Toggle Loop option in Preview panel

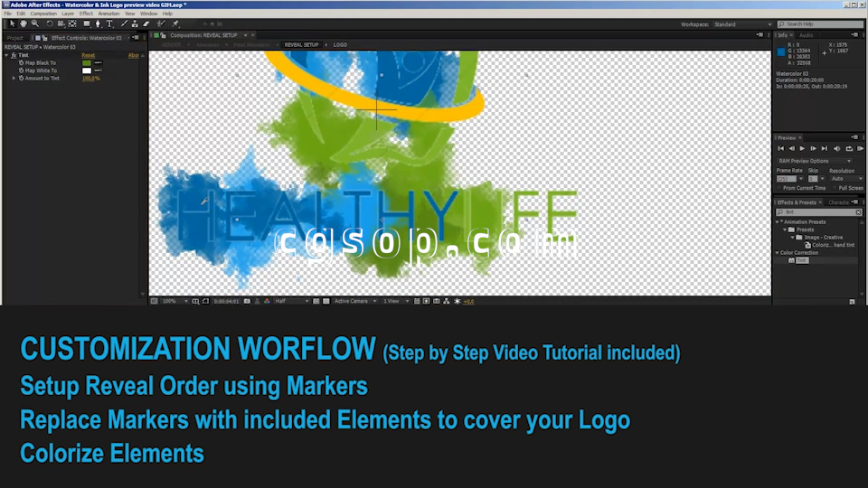click(x=849, y=148)
